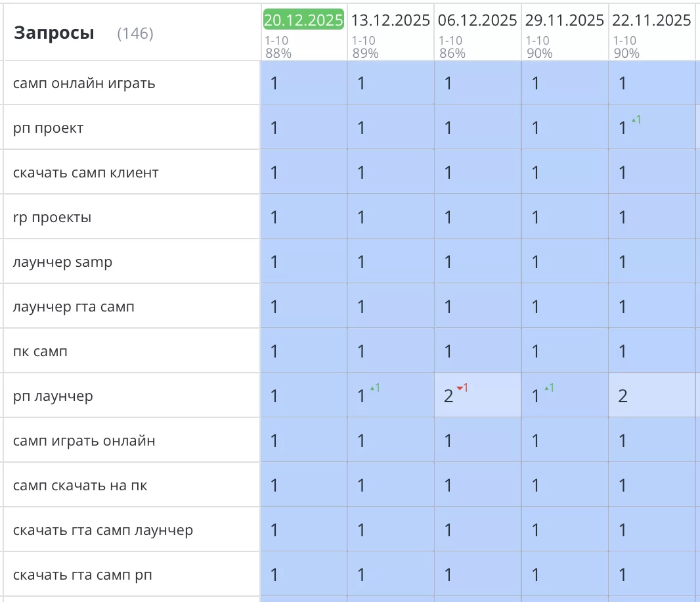The image size is (700, 602).
Task: Select the пк самп query
Action: pos(40,352)
